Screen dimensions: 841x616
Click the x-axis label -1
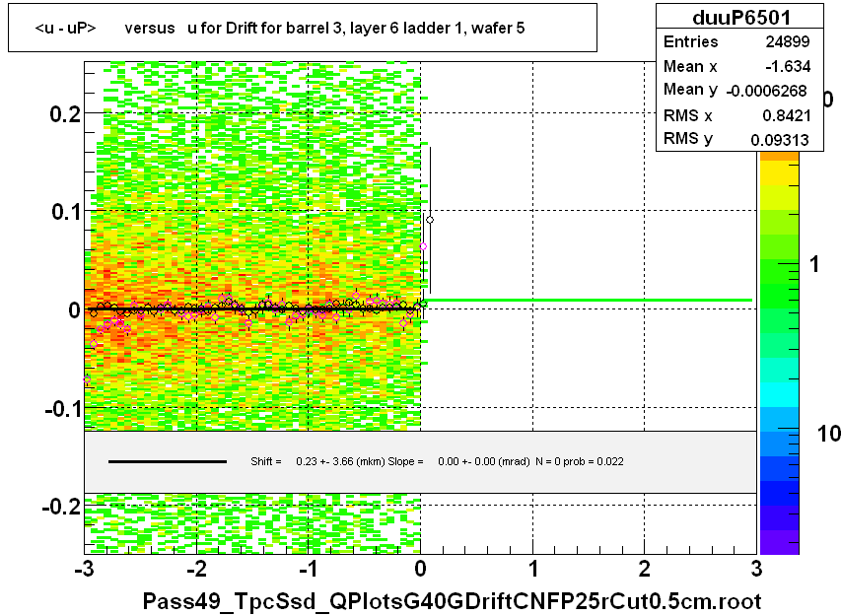[x=309, y=569]
